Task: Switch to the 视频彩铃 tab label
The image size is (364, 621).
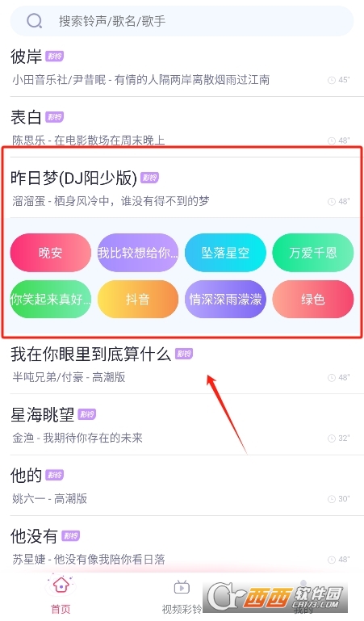Action: click(x=182, y=609)
